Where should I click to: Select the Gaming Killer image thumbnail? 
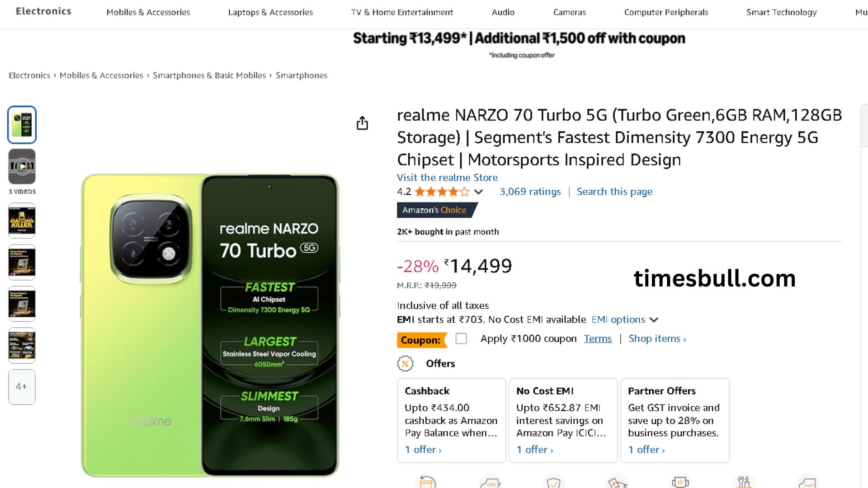pos(22,221)
